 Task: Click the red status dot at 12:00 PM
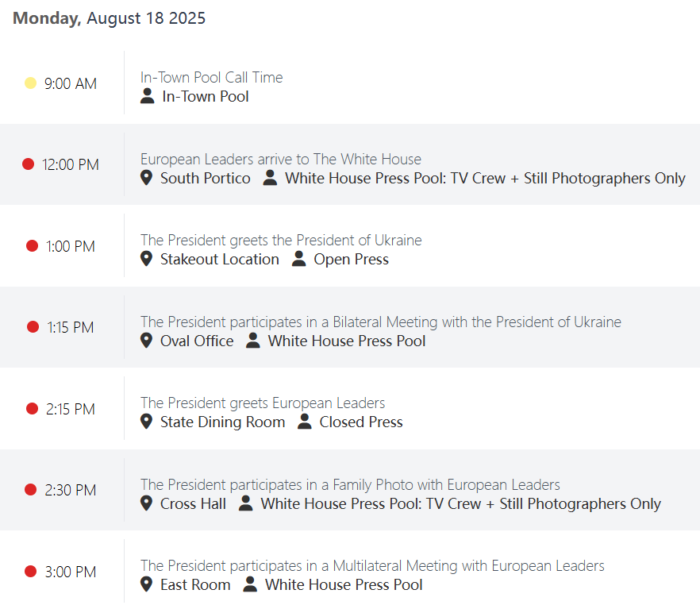pos(28,164)
